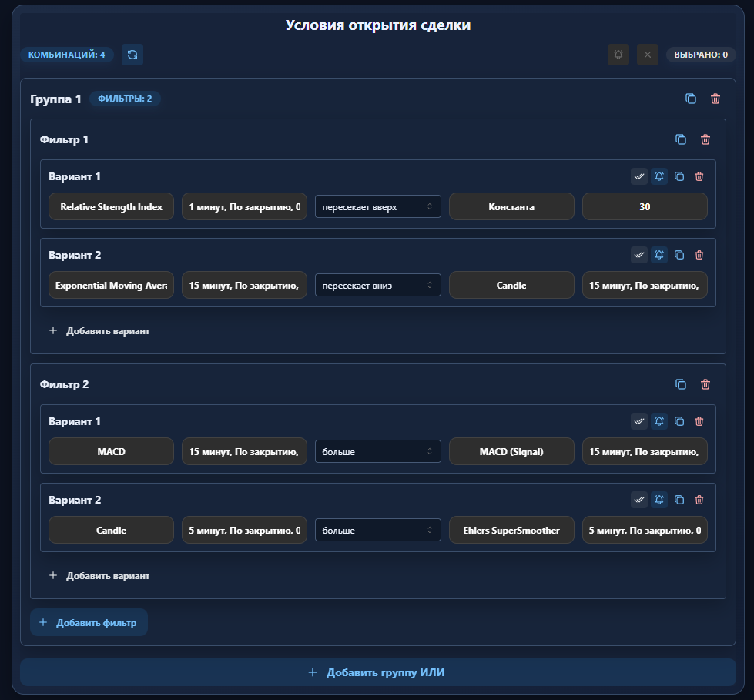This screenshot has width=754, height=700.
Task: Click the Добавить фильтр button
Action: click(89, 622)
